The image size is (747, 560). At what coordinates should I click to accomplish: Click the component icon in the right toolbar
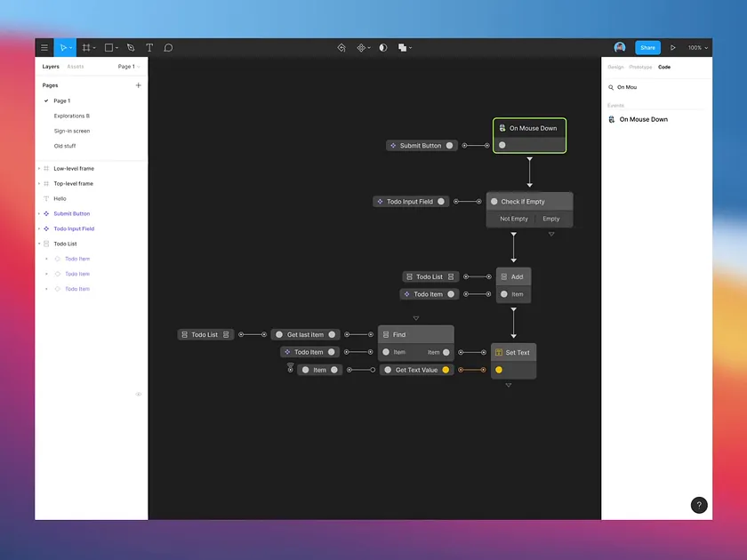point(360,47)
